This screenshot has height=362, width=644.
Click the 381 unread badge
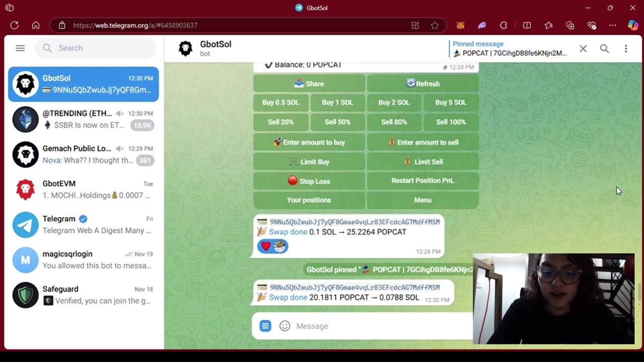(x=145, y=160)
